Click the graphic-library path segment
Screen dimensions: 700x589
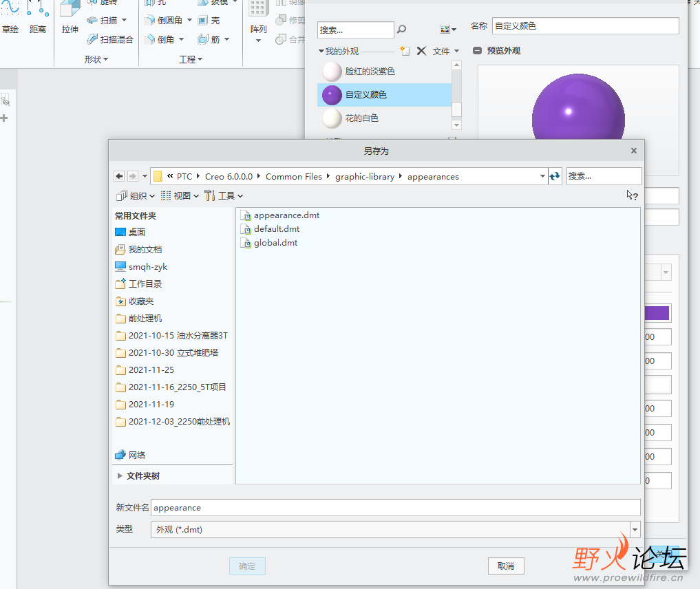[x=365, y=177]
